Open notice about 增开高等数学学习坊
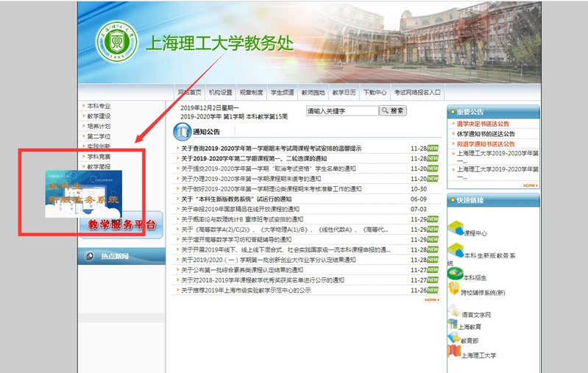This screenshot has width=588, height=373. tap(236, 240)
